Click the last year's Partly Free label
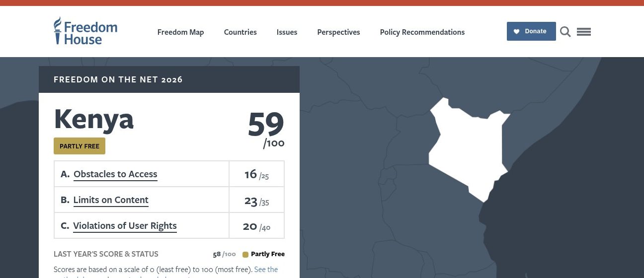Viewport: 644px width, 278px height. click(x=268, y=254)
